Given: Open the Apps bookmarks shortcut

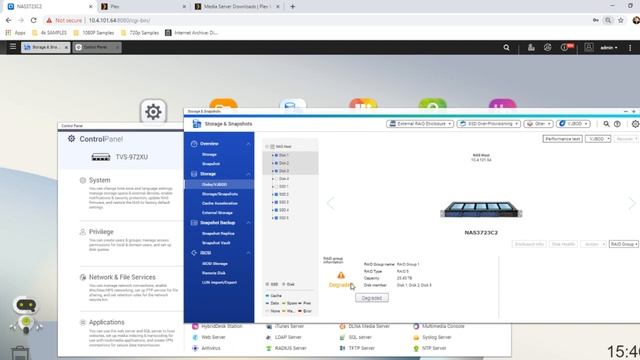Looking at the screenshot, I should 16,33.
